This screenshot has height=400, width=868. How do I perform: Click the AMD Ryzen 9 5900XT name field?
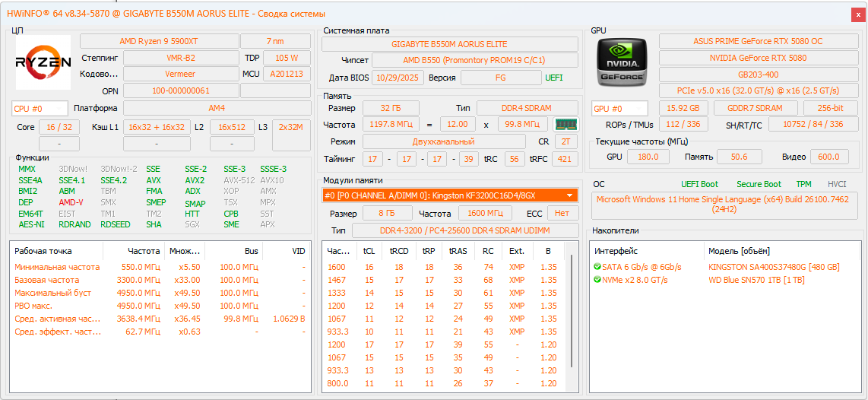pyautogui.click(x=159, y=41)
